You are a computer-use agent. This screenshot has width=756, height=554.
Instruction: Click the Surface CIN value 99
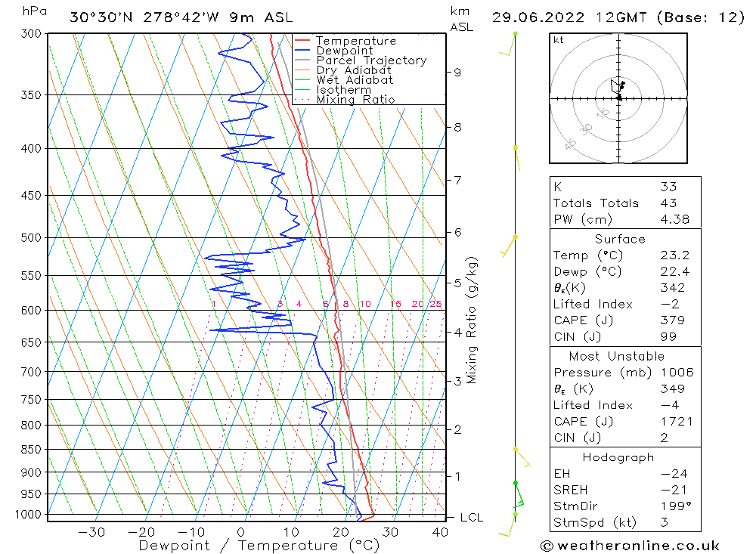(x=668, y=336)
